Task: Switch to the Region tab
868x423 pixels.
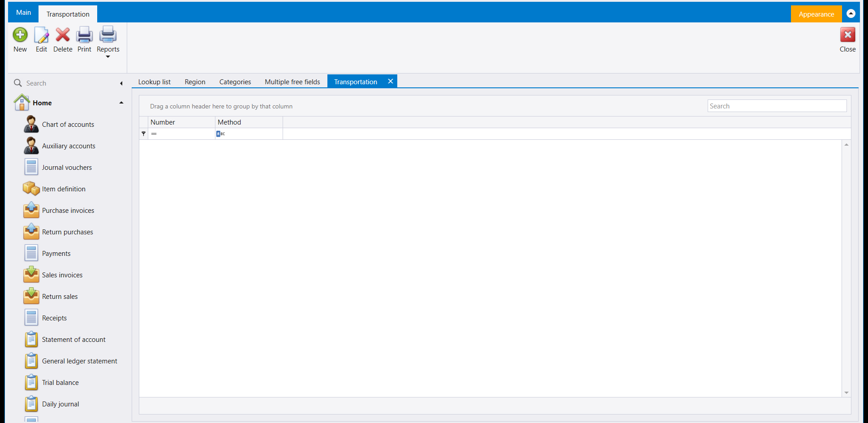Action: coord(195,82)
